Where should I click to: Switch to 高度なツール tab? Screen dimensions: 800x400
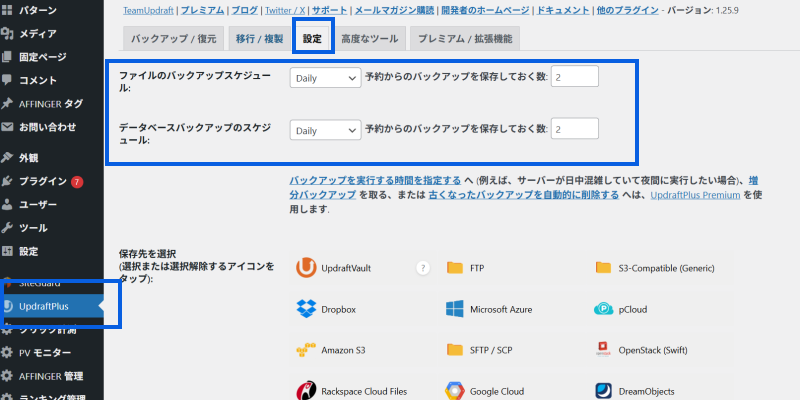coord(369,39)
